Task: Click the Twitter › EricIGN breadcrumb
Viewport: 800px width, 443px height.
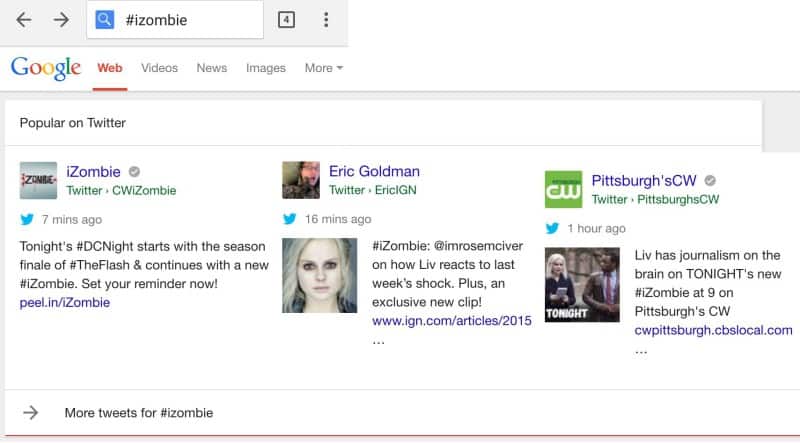Action: pyautogui.click(x=372, y=190)
